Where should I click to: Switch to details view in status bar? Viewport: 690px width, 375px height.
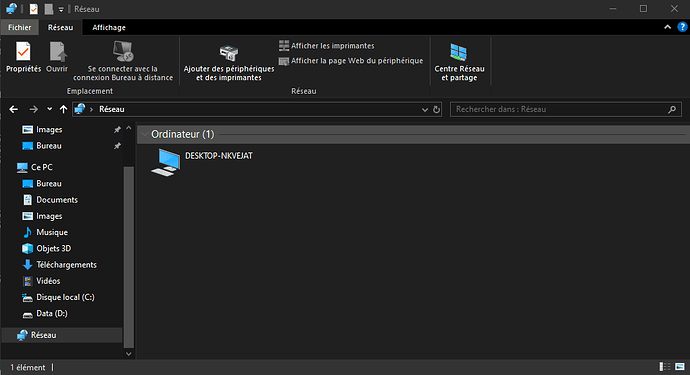click(x=664, y=367)
